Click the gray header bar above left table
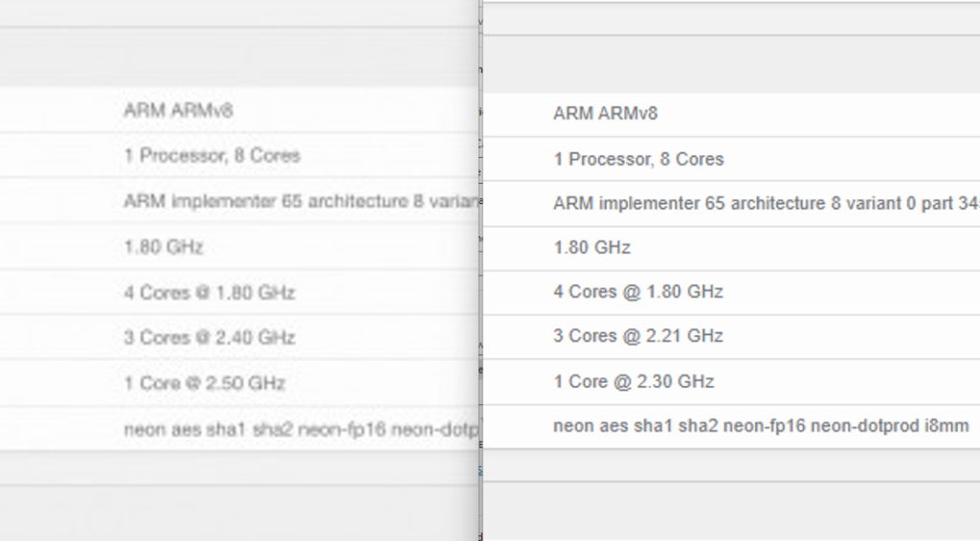This screenshot has width=980, height=541. click(239, 57)
